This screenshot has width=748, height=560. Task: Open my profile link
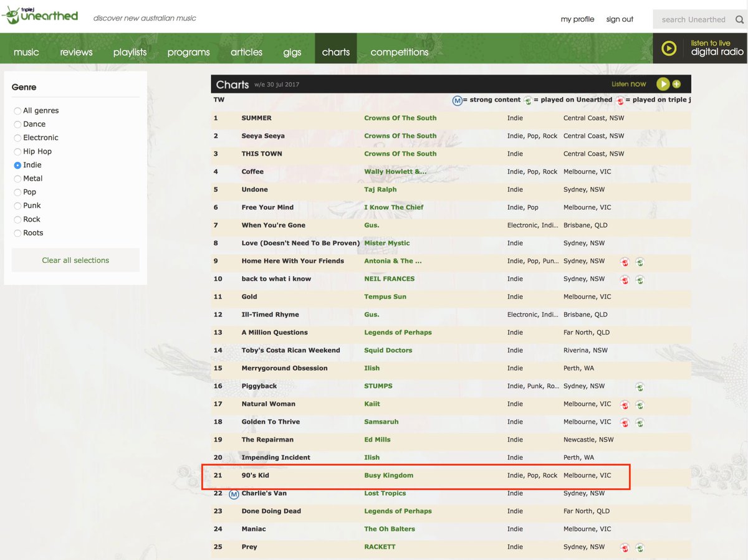point(577,19)
